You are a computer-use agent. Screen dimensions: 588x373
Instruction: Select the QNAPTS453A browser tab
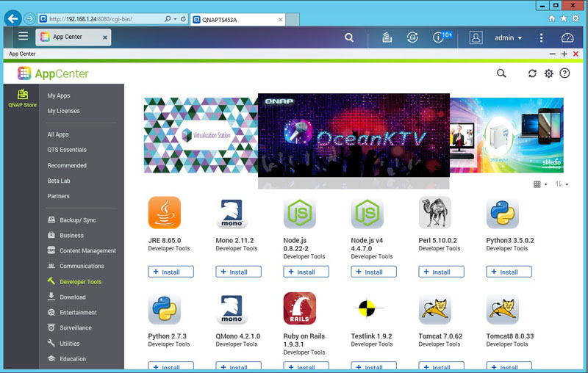pyautogui.click(x=238, y=20)
